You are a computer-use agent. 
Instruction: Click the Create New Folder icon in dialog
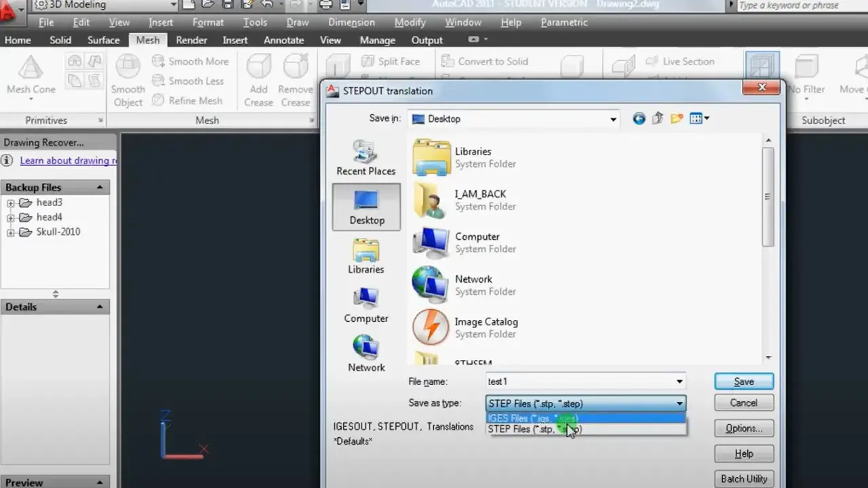[676, 119]
